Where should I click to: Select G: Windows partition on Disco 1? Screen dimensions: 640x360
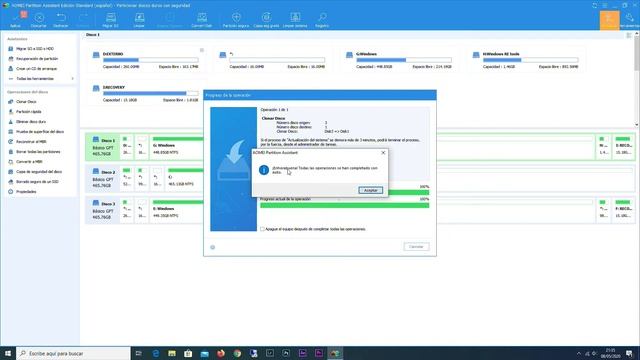[x=176, y=147]
